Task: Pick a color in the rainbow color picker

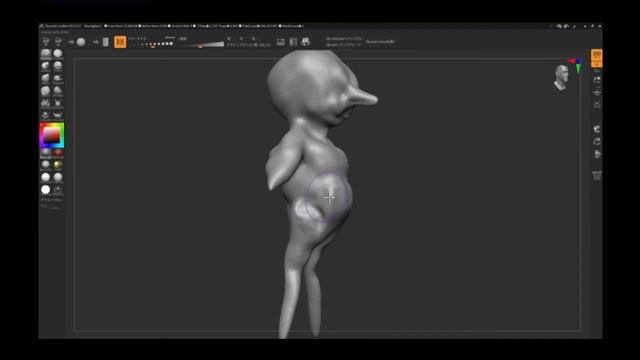Action: tap(52, 135)
